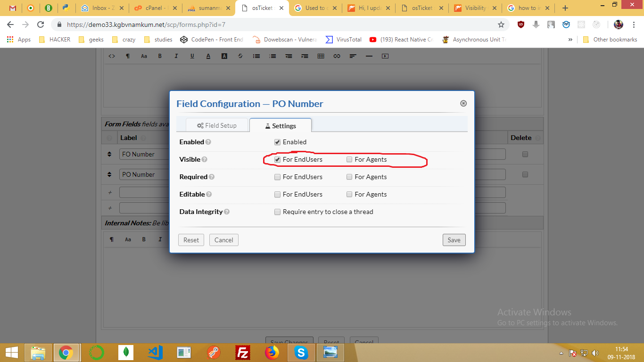Enable Require entry to close a thread
Screen dimensions: 644x362
(x=277, y=212)
